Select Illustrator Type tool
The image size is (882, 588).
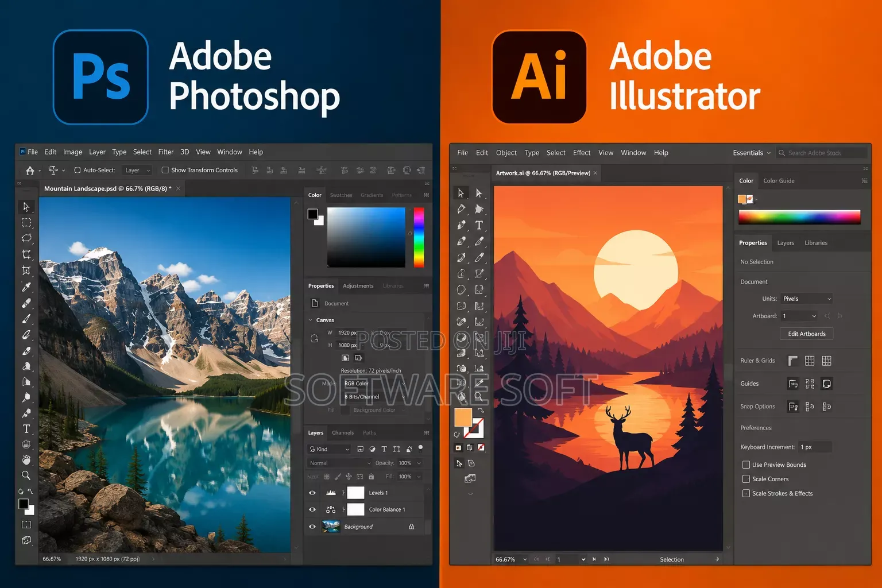coord(479,225)
